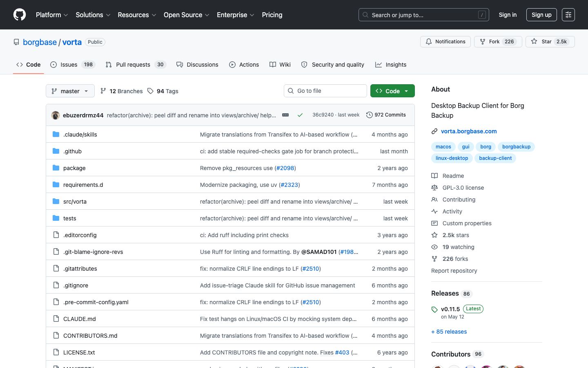Expand the Open Source menu
Image resolution: width=588 pixels, height=368 pixels.
(x=187, y=15)
